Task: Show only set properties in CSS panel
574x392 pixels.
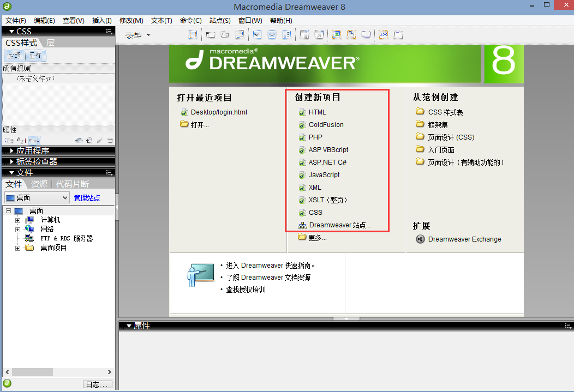Action: pyautogui.click(x=34, y=141)
